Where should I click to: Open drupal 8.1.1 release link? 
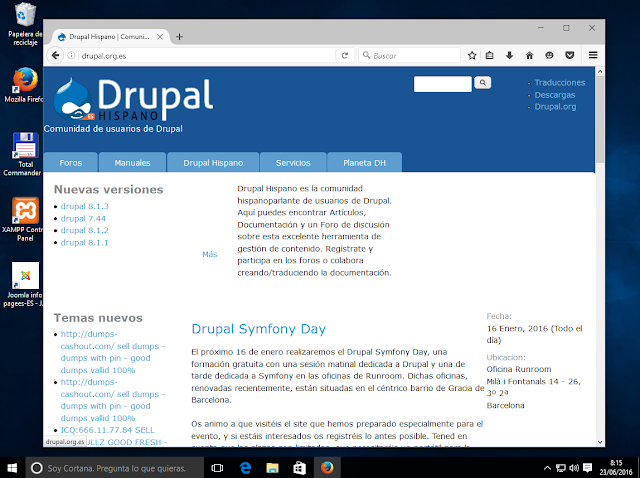(x=84, y=242)
